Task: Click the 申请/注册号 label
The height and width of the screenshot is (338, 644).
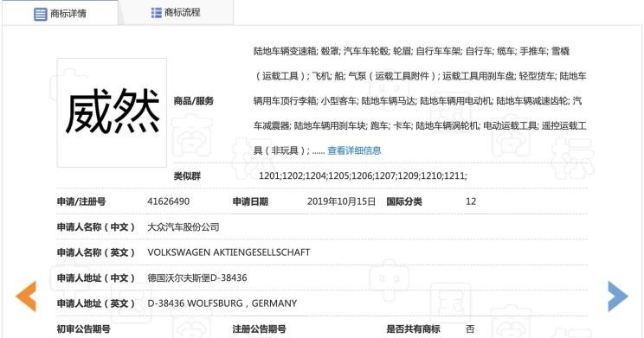Action: coord(81,201)
